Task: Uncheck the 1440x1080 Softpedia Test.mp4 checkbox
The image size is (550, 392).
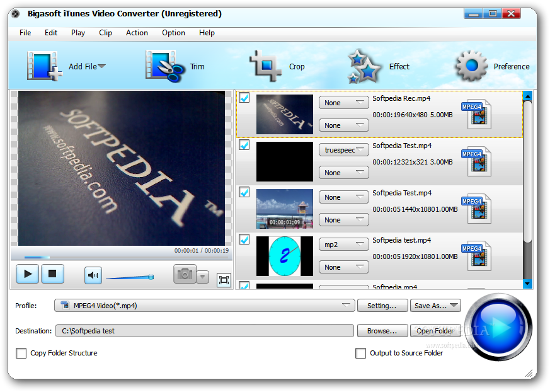Action: click(244, 192)
